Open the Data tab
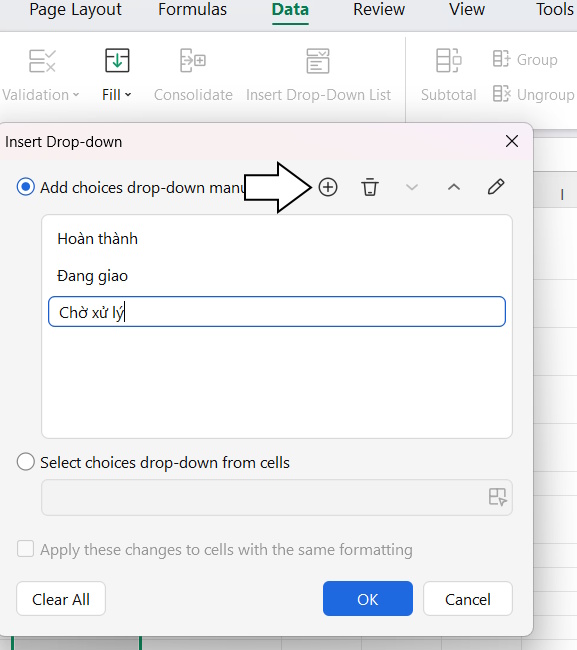The height and width of the screenshot is (650, 577). [290, 10]
